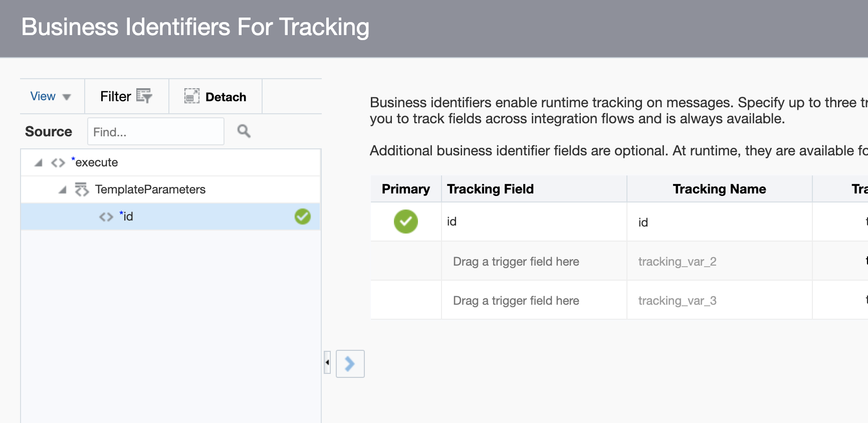Click the Filter button label
The width and height of the screenshot is (868, 423).
[115, 96]
